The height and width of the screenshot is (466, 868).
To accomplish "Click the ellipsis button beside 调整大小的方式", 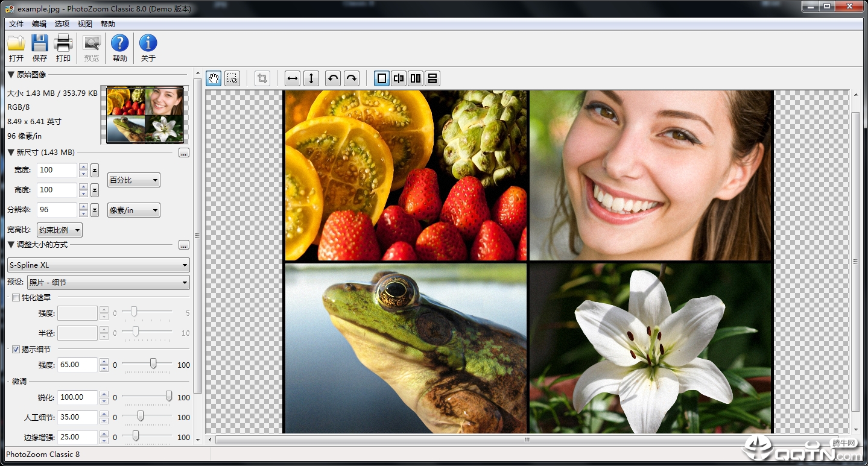I will pyautogui.click(x=184, y=245).
